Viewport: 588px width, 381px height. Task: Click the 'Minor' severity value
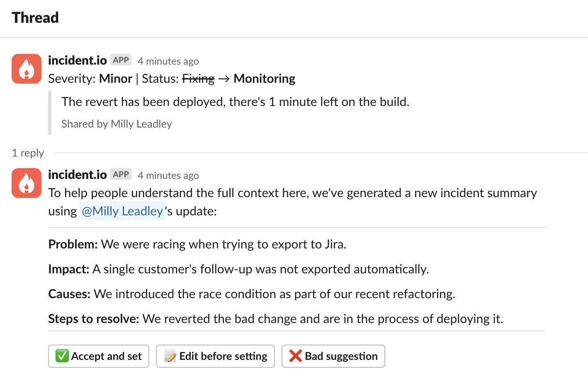pos(116,79)
